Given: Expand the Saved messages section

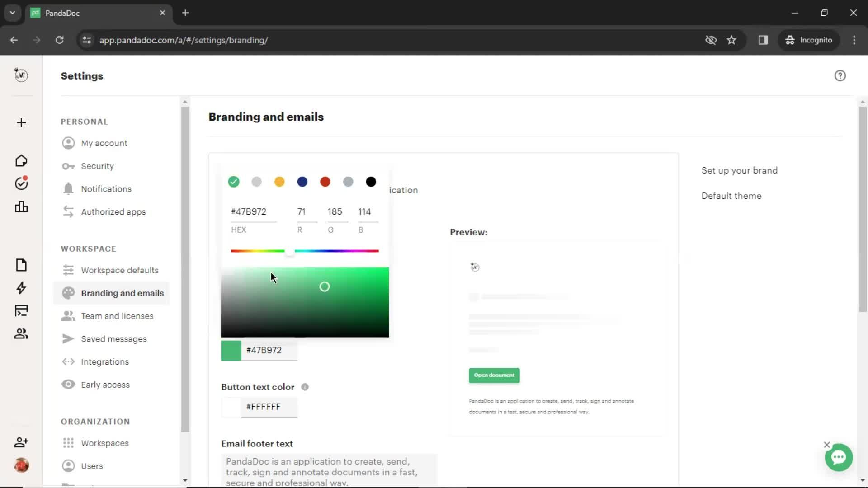Looking at the screenshot, I should point(114,338).
